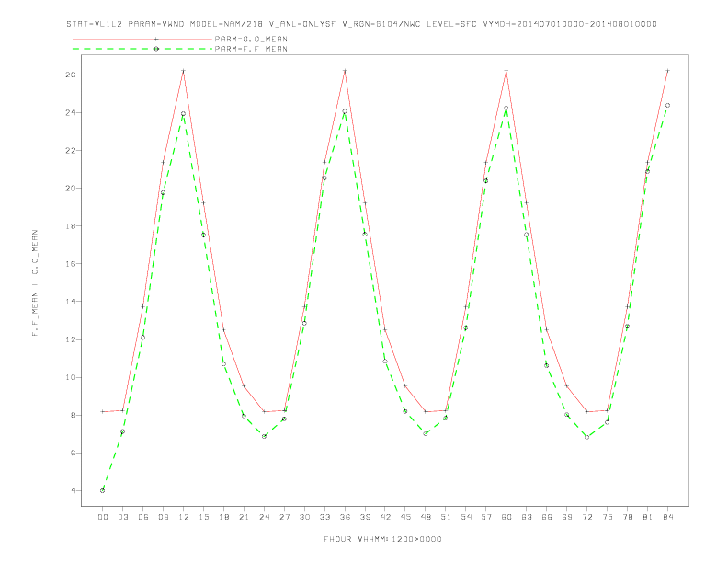Viewport: 728px width, 563px height.
Task: Click y-axis tick label 6
Action: pyautogui.click(x=73, y=453)
